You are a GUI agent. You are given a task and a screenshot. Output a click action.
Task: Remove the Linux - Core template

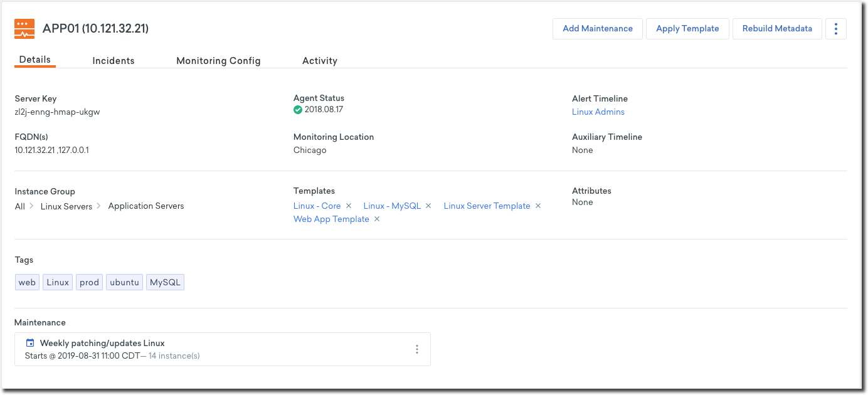click(x=349, y=206)
